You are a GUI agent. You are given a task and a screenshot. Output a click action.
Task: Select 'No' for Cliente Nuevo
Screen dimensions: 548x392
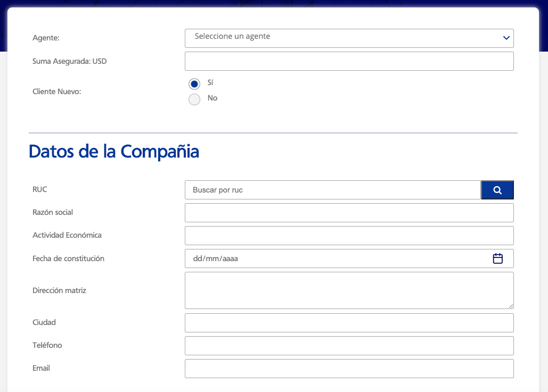pos(194,99)
